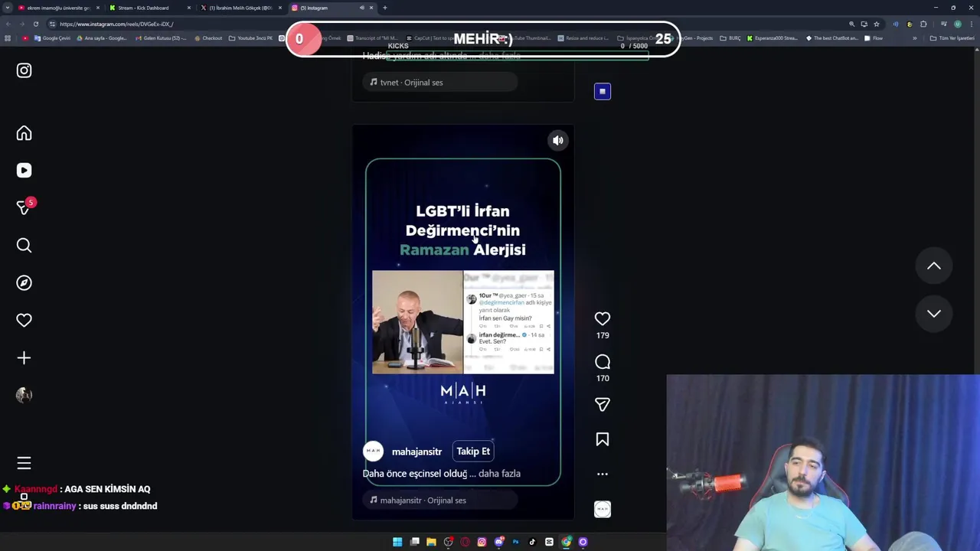Open Discord from taskbar
This screenshot has height=551, width=980.
[x=498, y=542]
